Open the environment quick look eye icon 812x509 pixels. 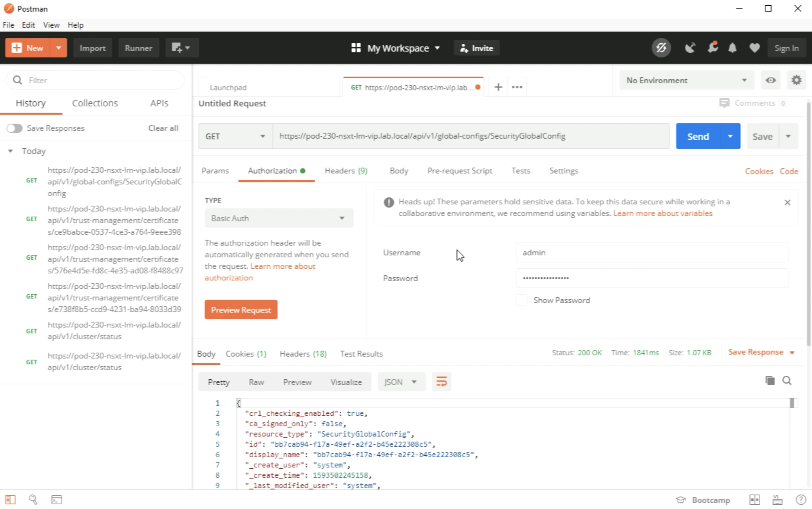tap(771, 80)
